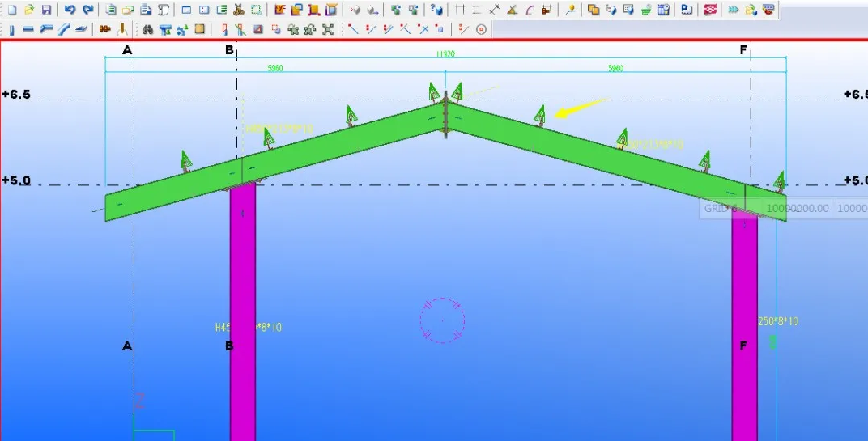Pick the curved beam tool

pos(63,29)
